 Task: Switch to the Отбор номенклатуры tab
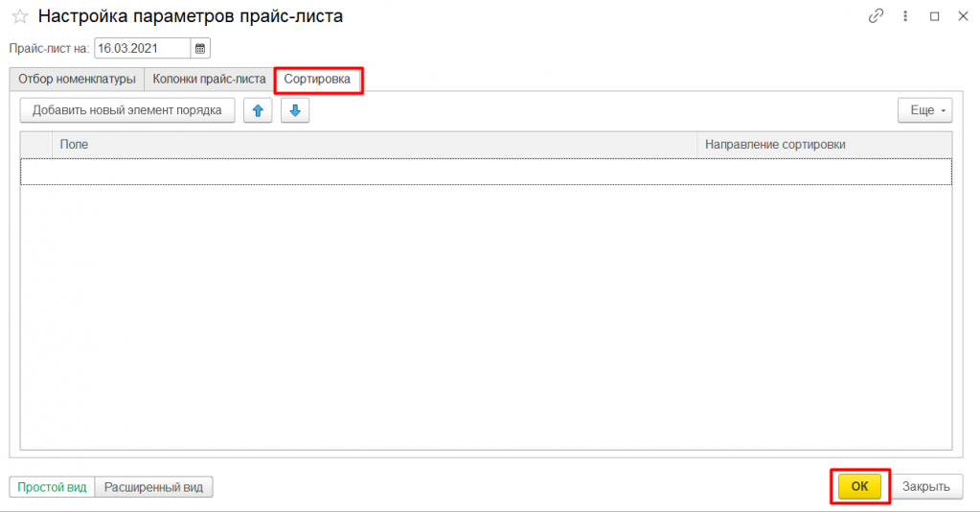(77, 80)
